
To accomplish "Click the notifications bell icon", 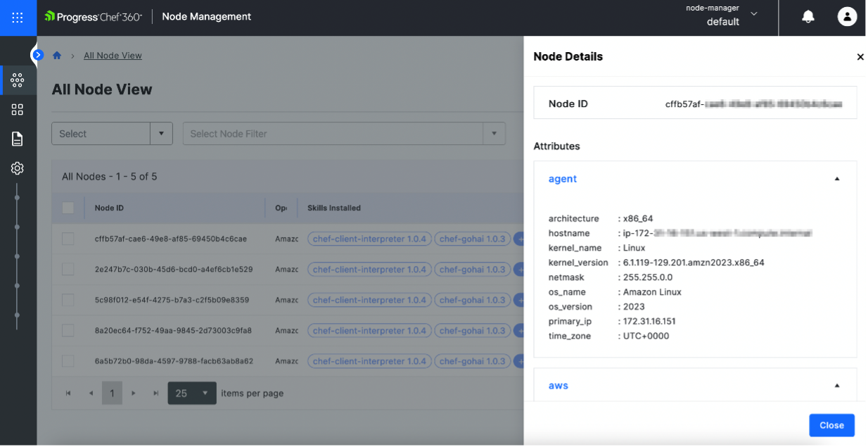I will point(808,17).
